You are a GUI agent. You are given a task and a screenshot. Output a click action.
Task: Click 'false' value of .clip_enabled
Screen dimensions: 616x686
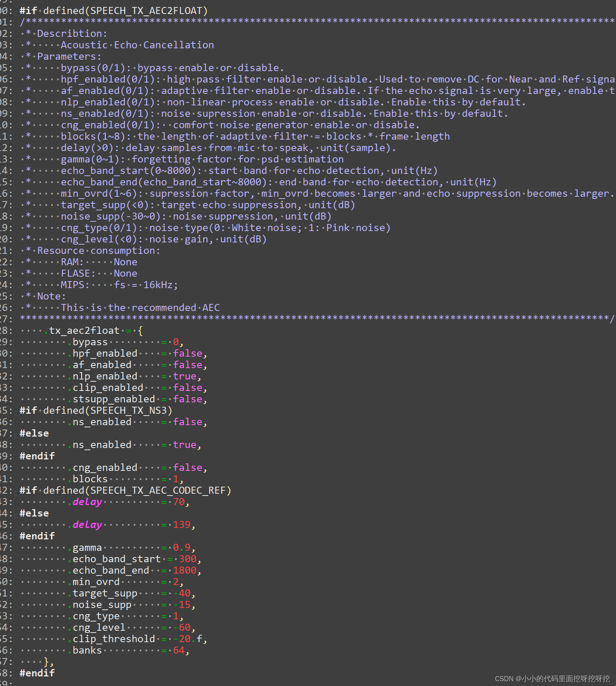pyautogui.click(x=188, y=388)
